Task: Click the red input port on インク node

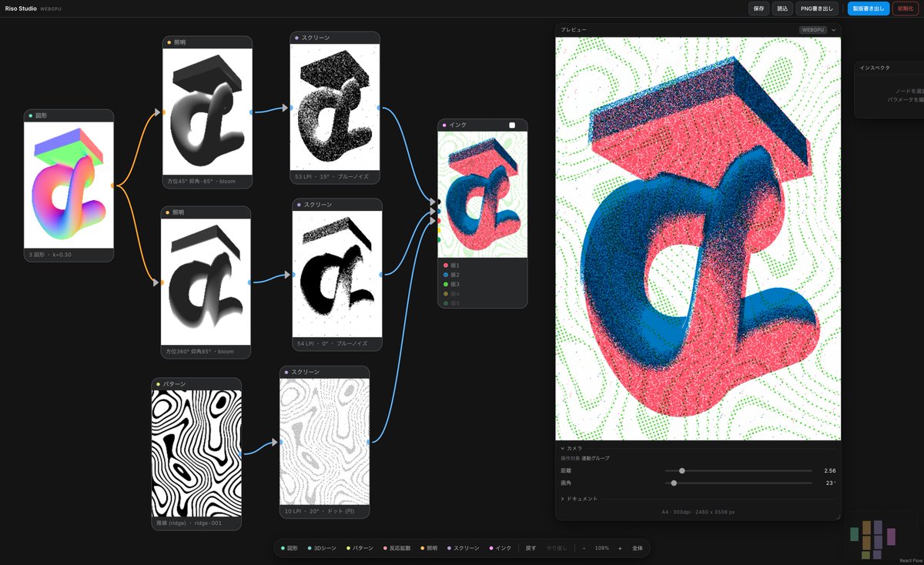Action: point(438,220)
